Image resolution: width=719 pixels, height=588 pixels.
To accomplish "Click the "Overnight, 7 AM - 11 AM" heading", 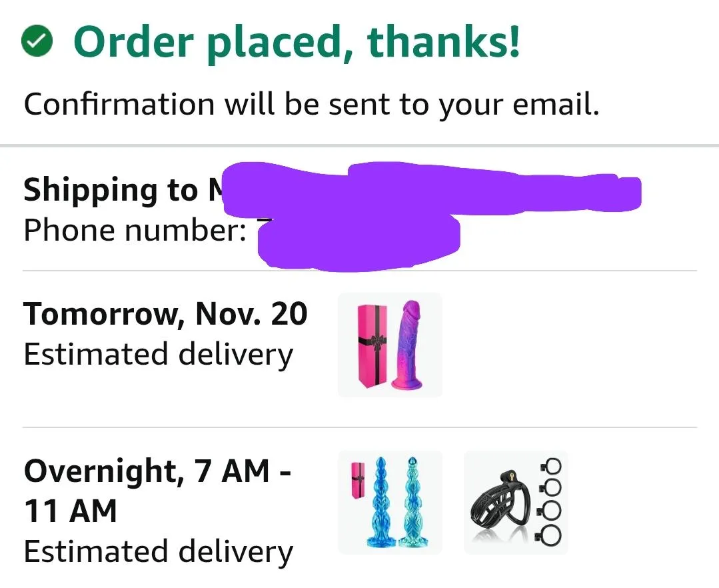I will 157,472.
